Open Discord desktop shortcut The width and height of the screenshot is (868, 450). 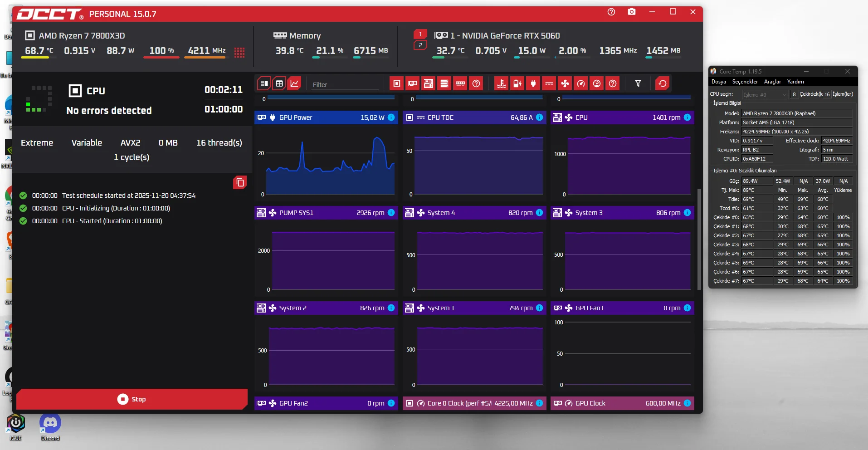(x=50, y=427)
